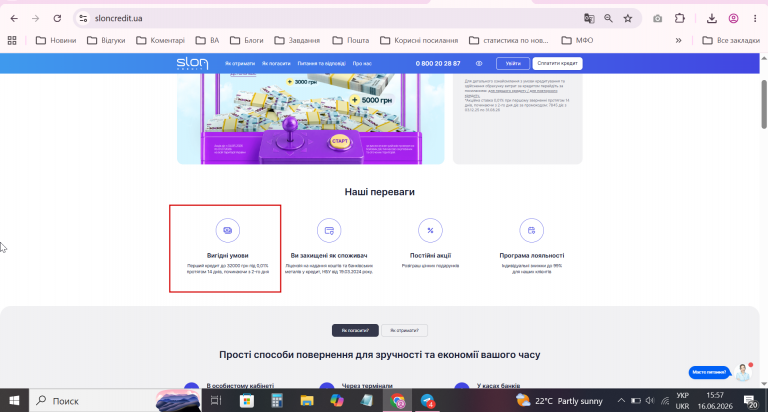Image resolution: width=768 pixels, height=412 pixels.
Task: Bookmark this page with the star
Action: coord(628,19)
